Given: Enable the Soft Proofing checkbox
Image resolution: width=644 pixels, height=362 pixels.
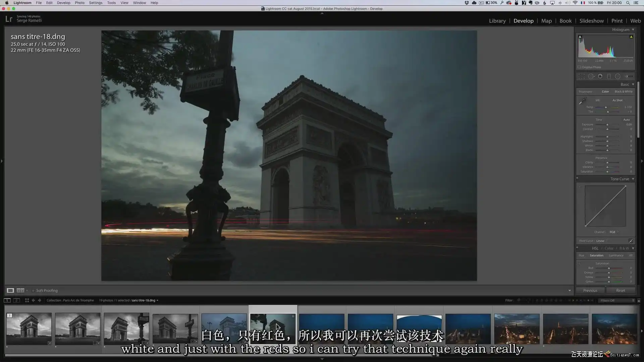Looking at the screenshot, I should click(33, 291).
